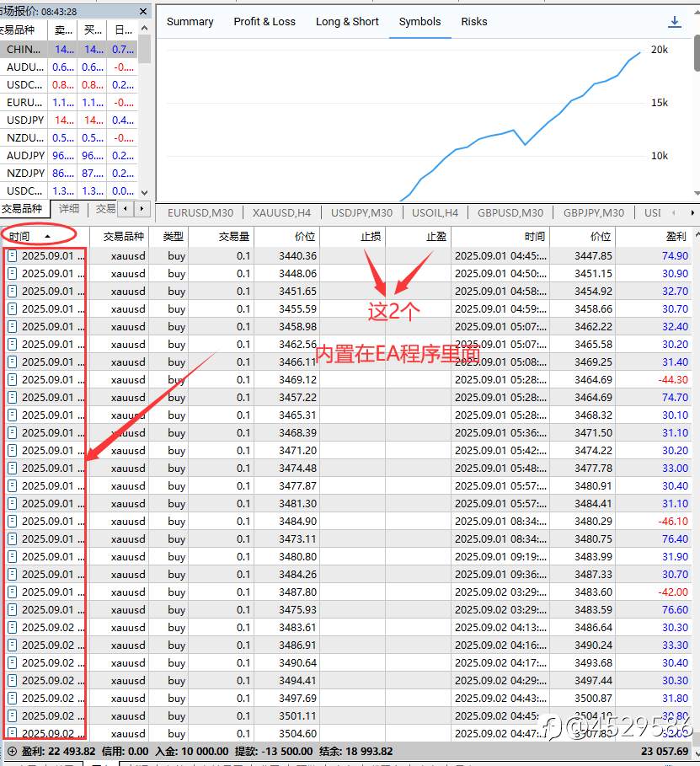700x766 pixels.
Task: Close the Market Watch panel
Action: click(x=143, y=11)
